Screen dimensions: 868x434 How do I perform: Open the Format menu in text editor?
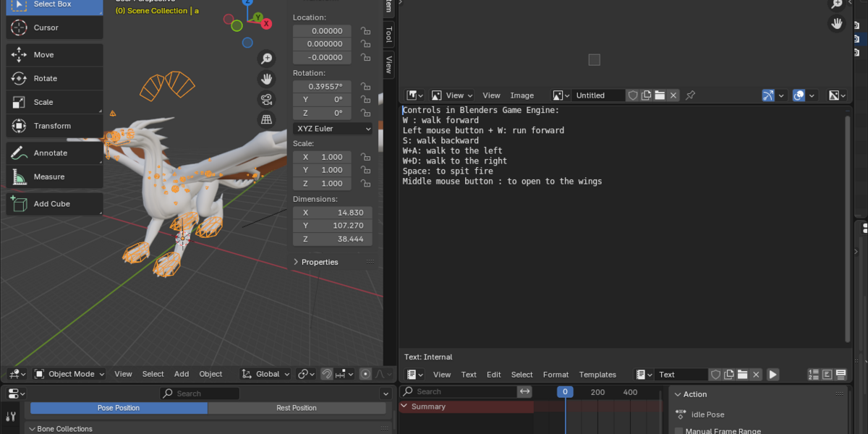click(556, 375)
